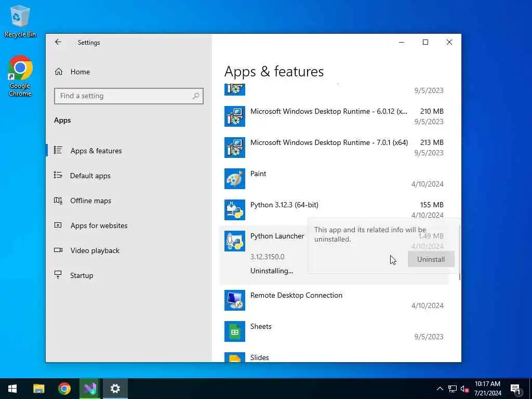
Task: Open Apps for websites section
Action: (x=99, y=225)
